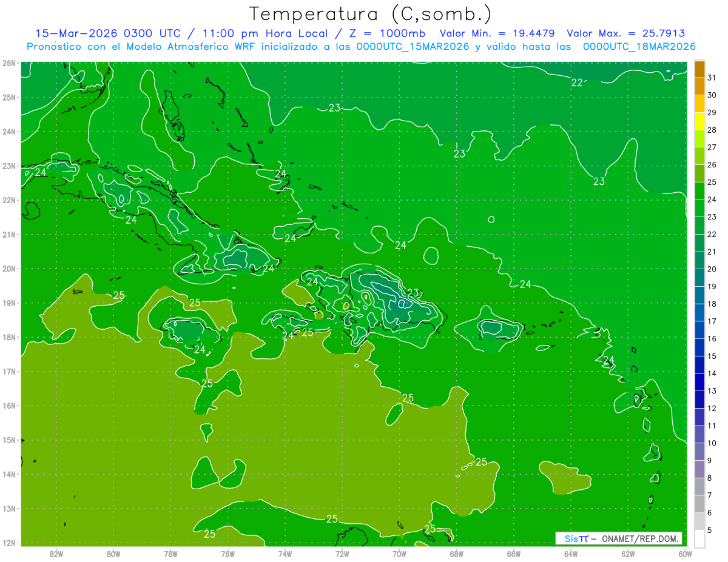The image size is (728, 562).
Task: Click the 13N latitude axis label
Action: (x=9, y=508)
